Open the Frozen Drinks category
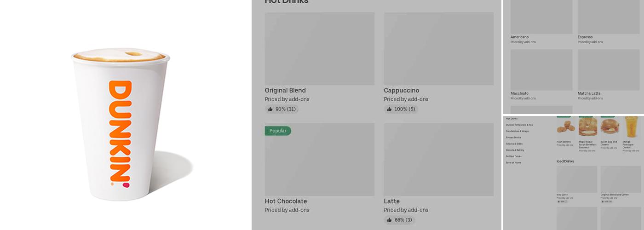Screen dimensions: 644x230 tap(513, 138)
